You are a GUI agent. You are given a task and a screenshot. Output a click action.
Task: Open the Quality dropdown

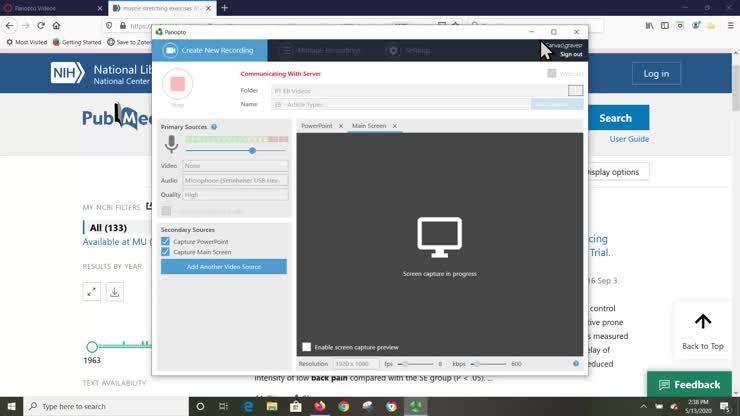click(x=236, y=195)
